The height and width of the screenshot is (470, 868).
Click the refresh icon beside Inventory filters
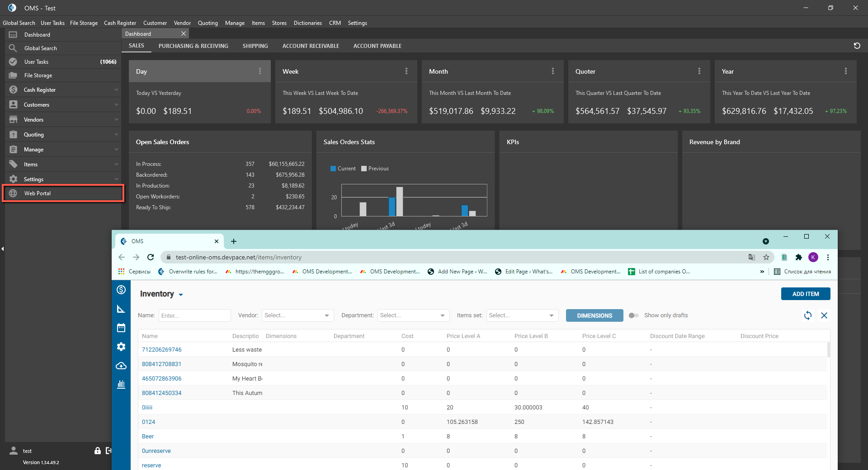click(808, 315)
